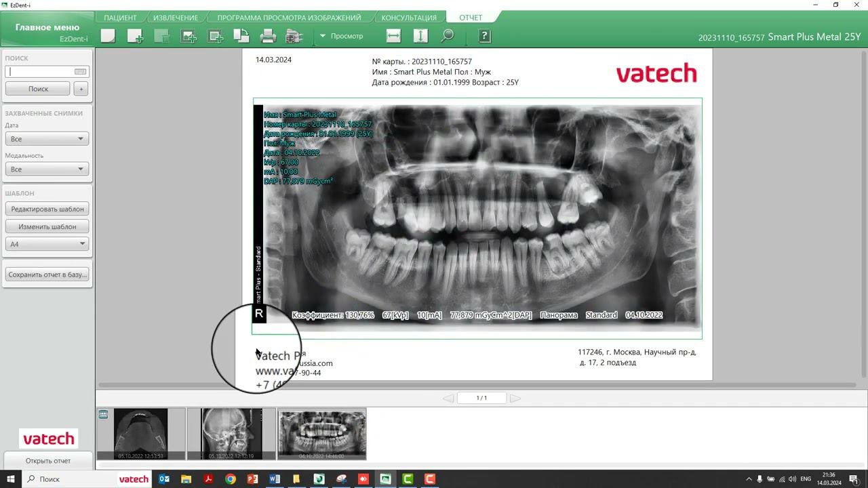The image size is (868, 488).
Task: Switch to the ПАЦИЕНТ tab
Action: point(121,18)
